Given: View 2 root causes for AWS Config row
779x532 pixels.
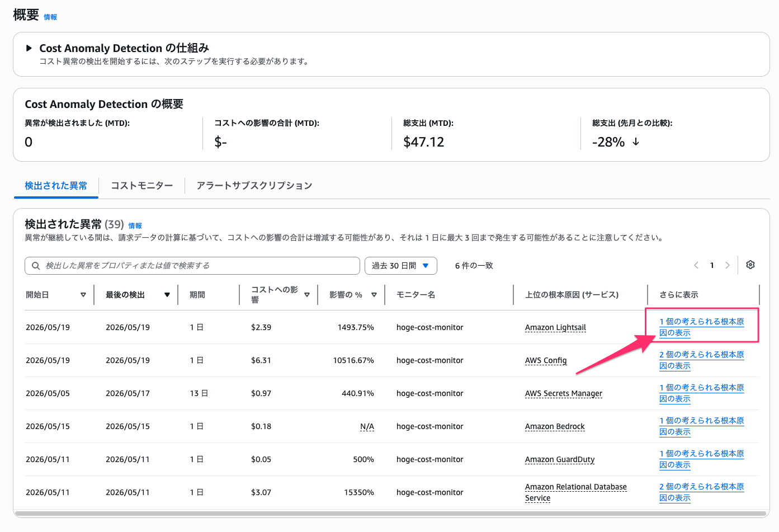Looking at the screenshot, I should click(702, 360).
